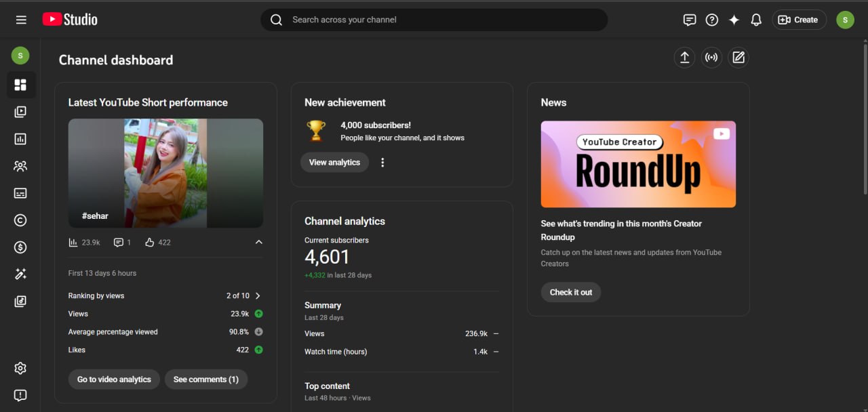Click the +4,332 in last 28 days text
The width and height of the screenshot is (868, 412).
(x=338, y=275)
